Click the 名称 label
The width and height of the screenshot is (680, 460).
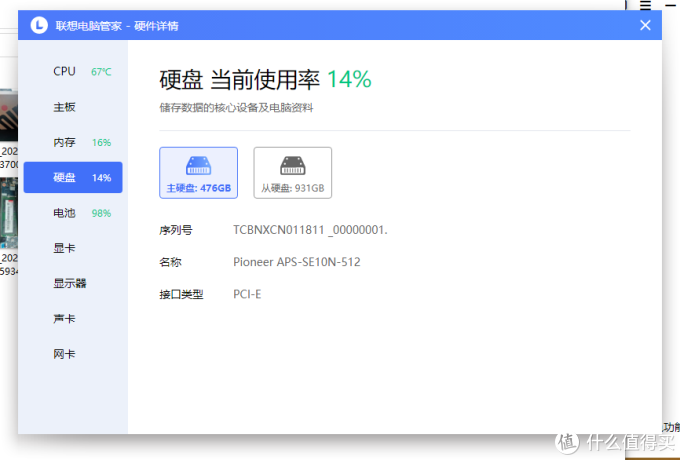pos(170,262)
